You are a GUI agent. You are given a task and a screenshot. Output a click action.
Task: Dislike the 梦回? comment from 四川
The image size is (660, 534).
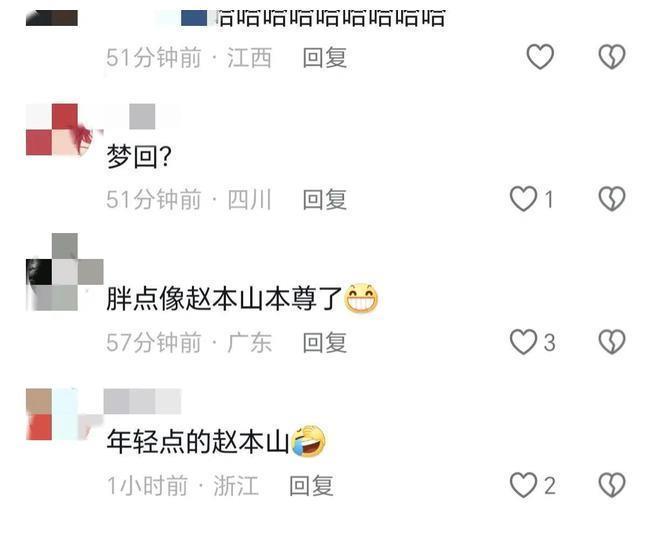[612, 199]
